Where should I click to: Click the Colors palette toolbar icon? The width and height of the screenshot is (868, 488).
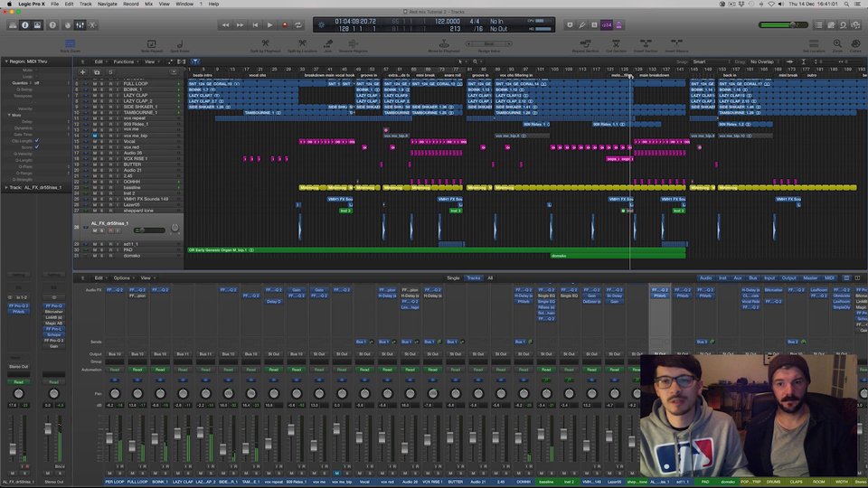tap(855, 45)
